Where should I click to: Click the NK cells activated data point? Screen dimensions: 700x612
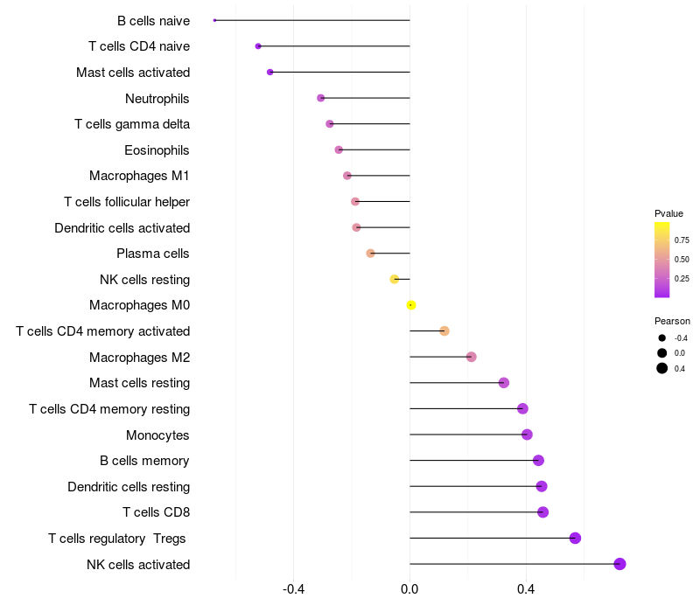point(619,564)
